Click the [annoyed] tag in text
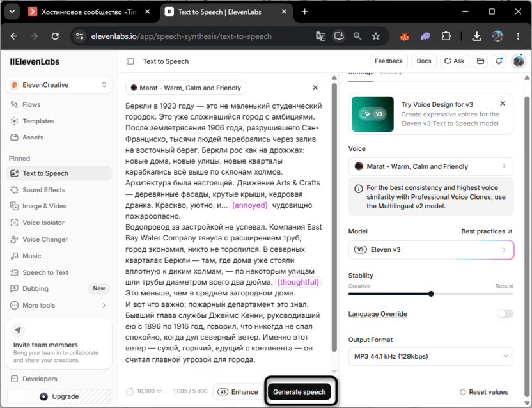This screenshot has width=532, height=408. pyautogui.click(x=250, y=205)
